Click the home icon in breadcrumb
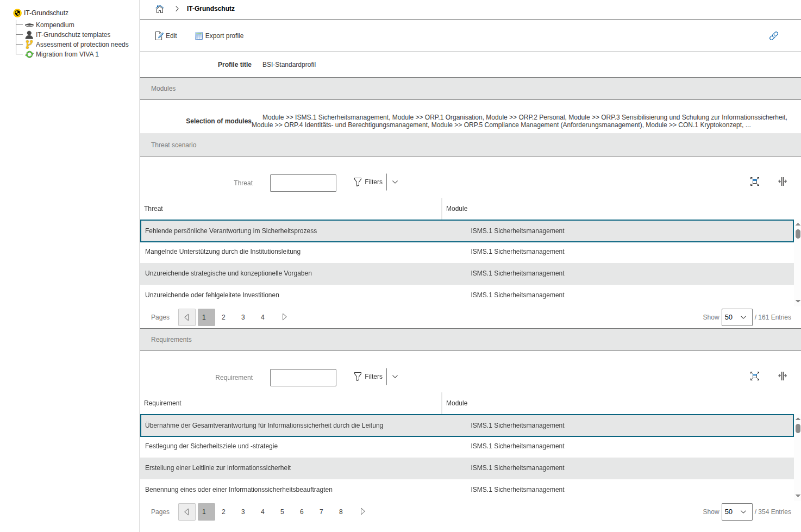Image resolution: width=801 pixels, height=532 pixels. (x=160, y=9)
